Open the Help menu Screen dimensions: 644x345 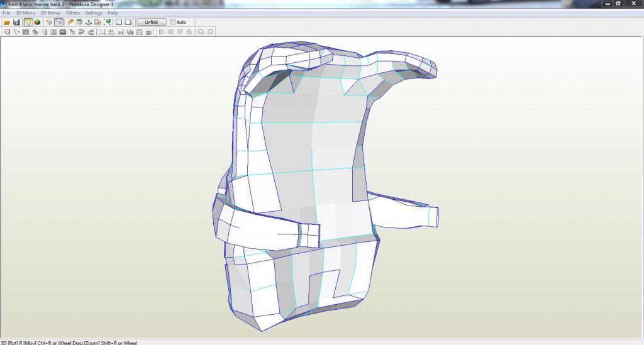click(x=113, y=13)
